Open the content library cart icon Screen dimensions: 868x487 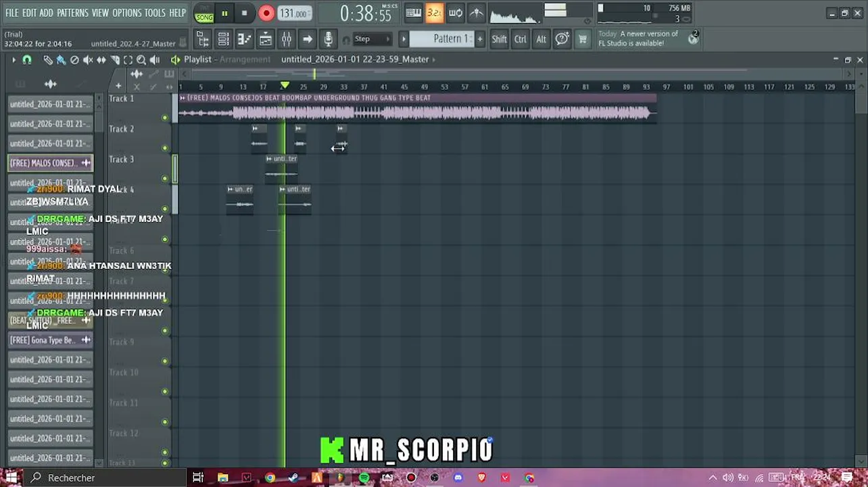(x=582, y=39)
